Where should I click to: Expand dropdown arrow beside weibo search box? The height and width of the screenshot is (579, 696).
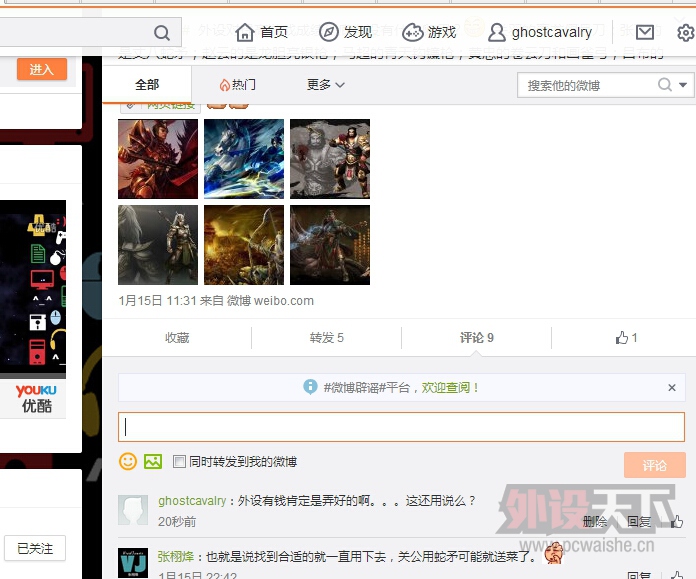683,84
